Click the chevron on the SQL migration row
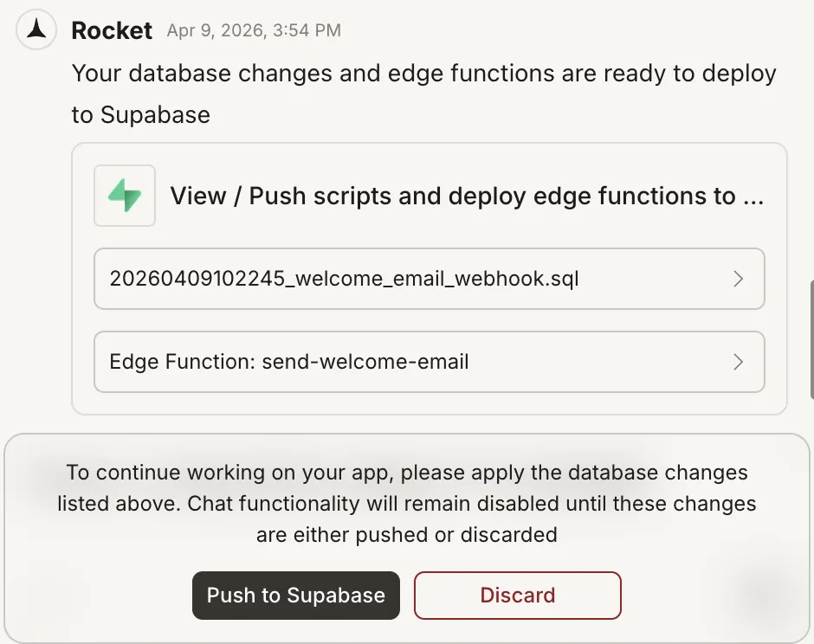814x644 pixels. coord(738,279)
